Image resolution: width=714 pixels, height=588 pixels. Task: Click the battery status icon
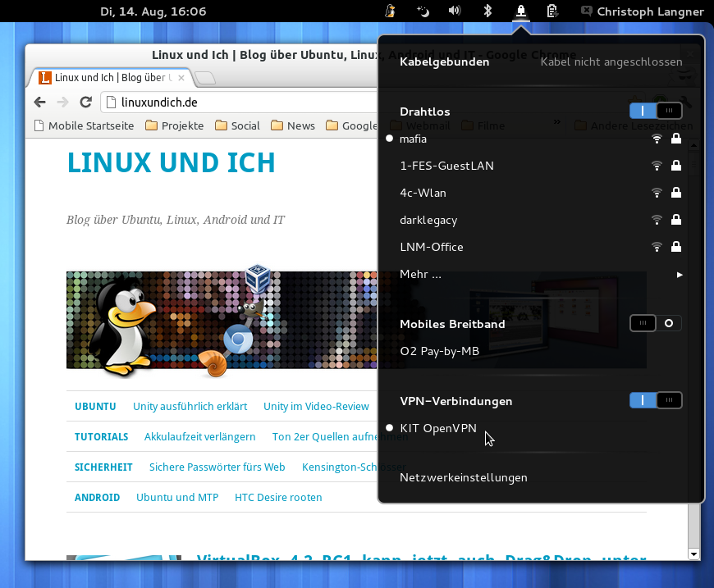pyautogui.click(x=553, y=11)
